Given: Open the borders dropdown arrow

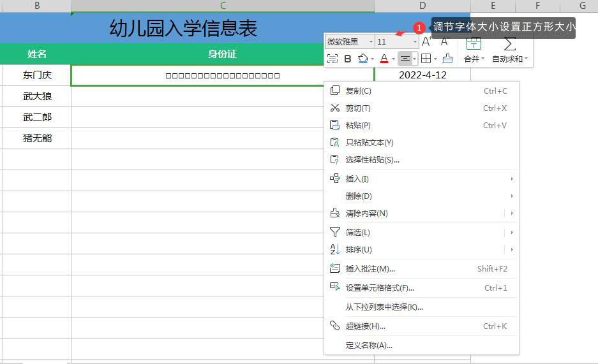Looking at the screenshot, I should [x=435, y=59].
